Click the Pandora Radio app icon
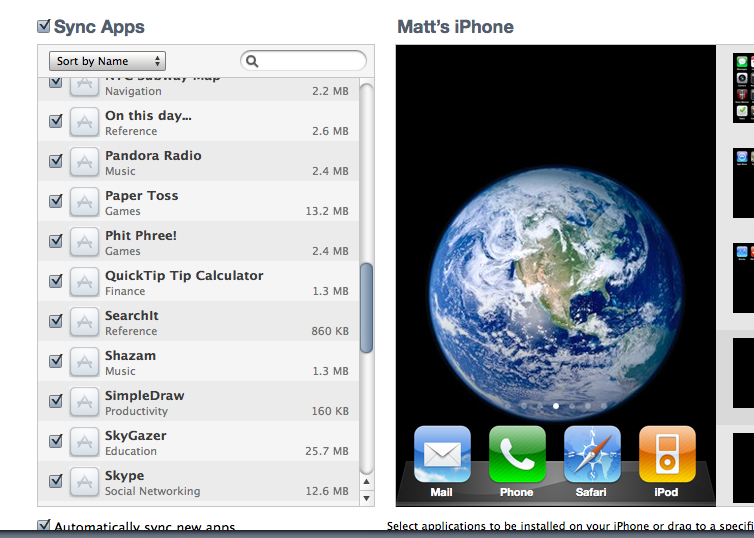This screenshot has height=538, width=754. (84, 162)
